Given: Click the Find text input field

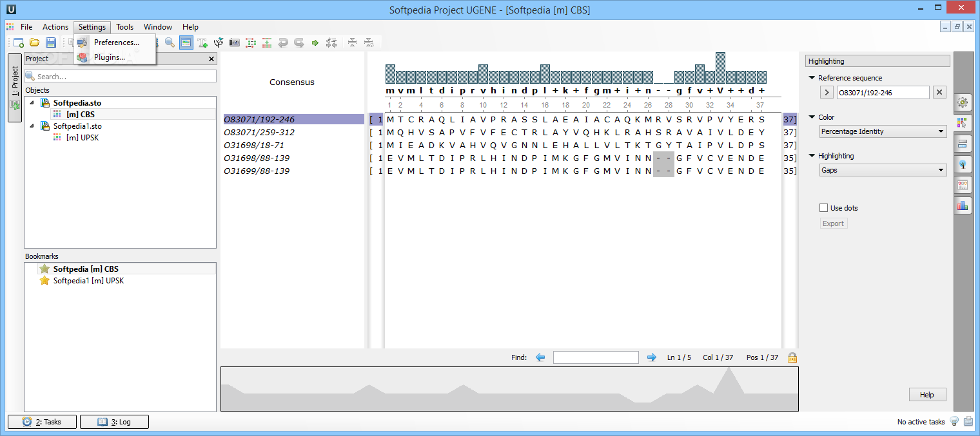Looking at the screenshot, I should (596, 357).
